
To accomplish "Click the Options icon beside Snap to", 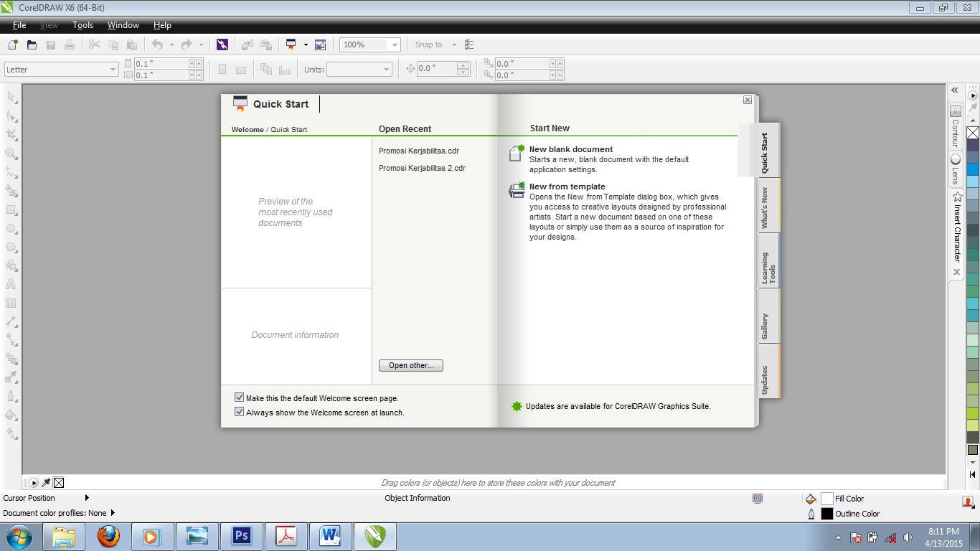I will click(x=469, y=44).
